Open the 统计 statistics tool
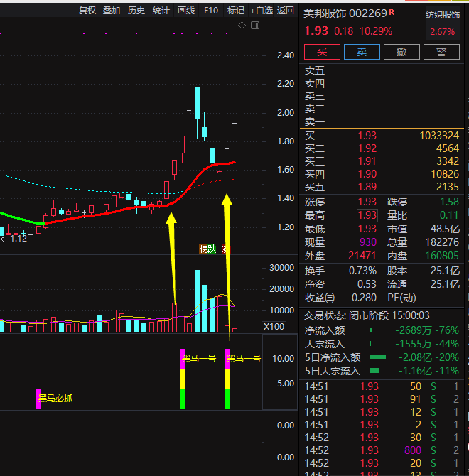Image resolution: width=469 pixels, height=476 pixels. click(161, 11)
